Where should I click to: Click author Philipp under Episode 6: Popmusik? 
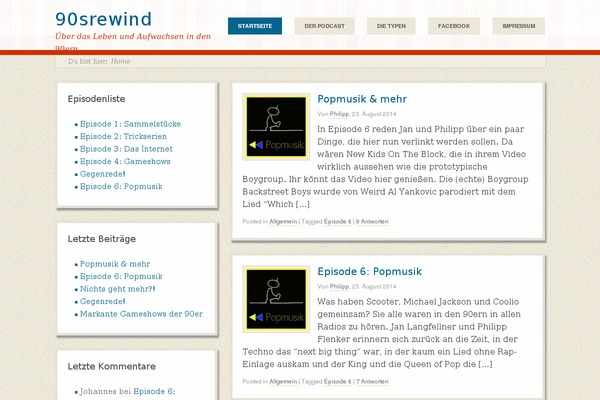tap(339, 287)
